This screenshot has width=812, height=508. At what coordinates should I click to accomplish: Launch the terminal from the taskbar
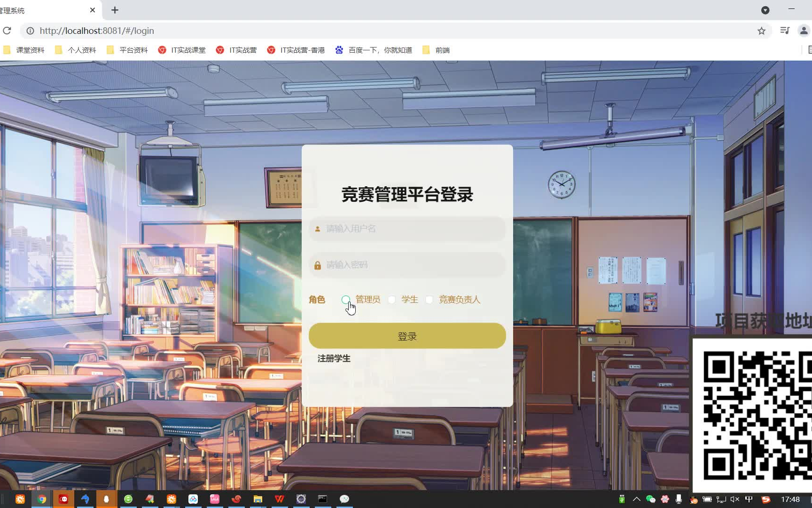pos(322,499)
